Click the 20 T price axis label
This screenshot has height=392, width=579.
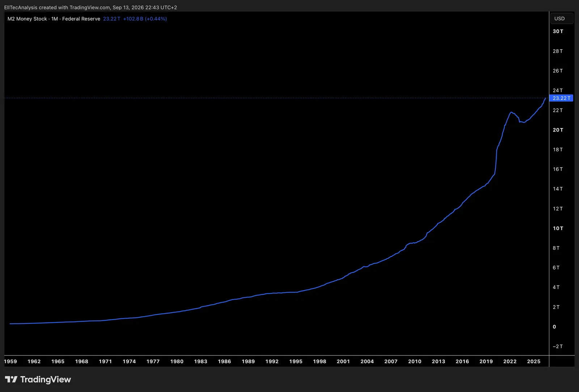click(558, 130)
